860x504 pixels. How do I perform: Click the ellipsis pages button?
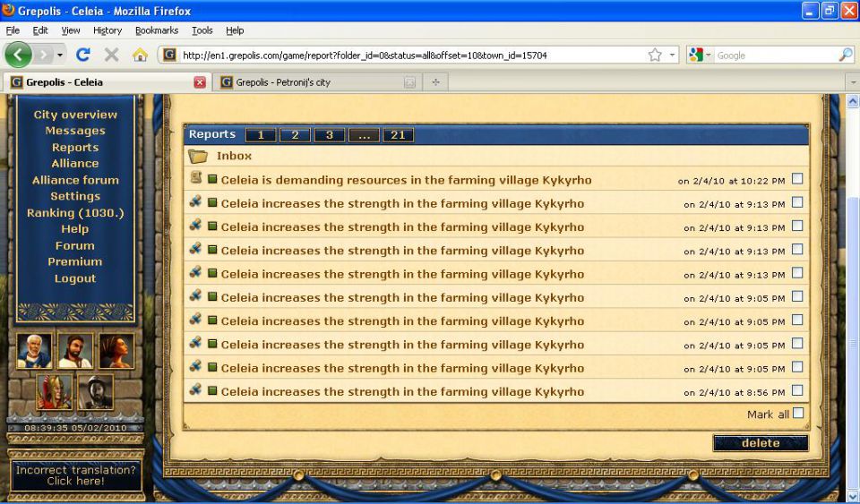tap(365, 135)
